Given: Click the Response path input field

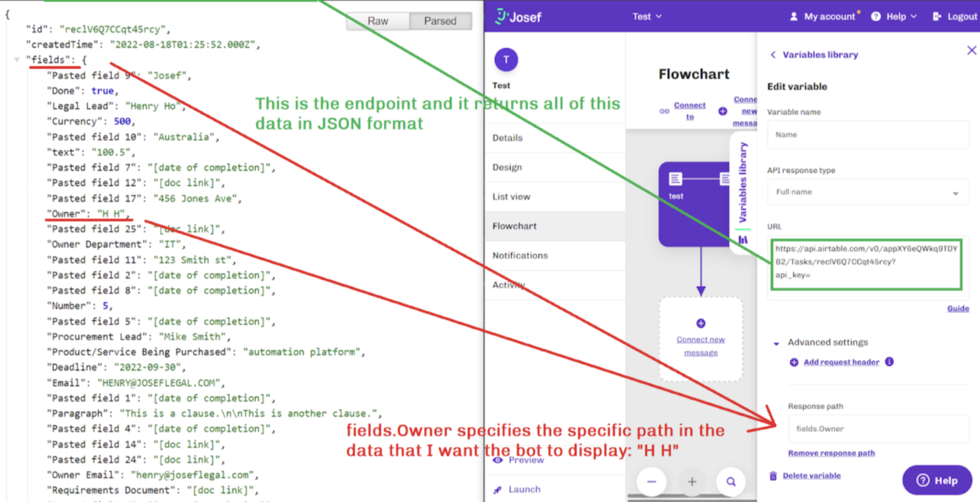Looking at the screenshot, I should click(x=878, y=429).
